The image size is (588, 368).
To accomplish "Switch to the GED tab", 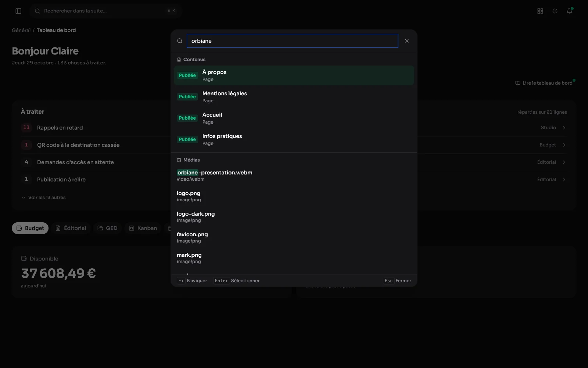I will coord(107,228).
